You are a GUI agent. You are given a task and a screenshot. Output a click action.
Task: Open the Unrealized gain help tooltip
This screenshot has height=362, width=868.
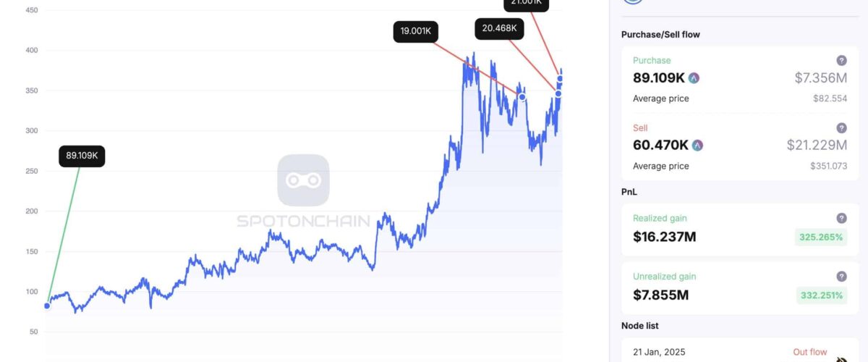click(x=841, y=277)
